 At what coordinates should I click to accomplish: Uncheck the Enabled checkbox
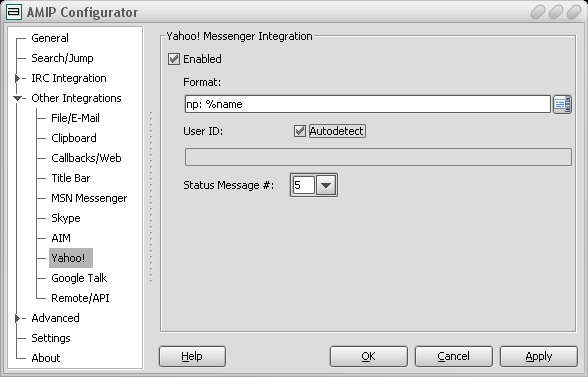point(174,59)
